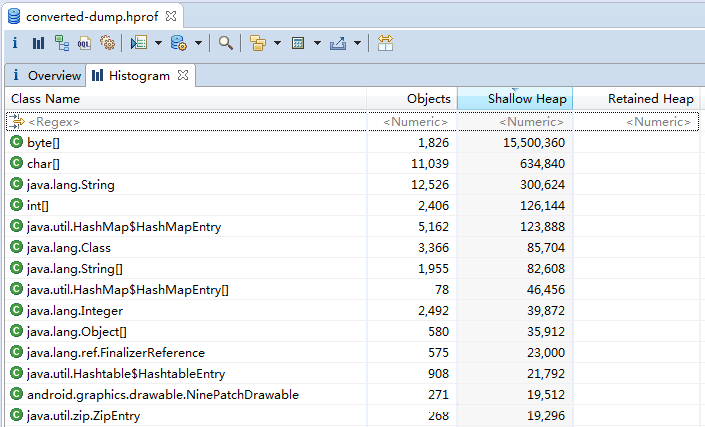Expand the Calculate Retained Size dropdown arrow
The width and height of the screenshot is (705, 427).
click(x=317, y=43)
